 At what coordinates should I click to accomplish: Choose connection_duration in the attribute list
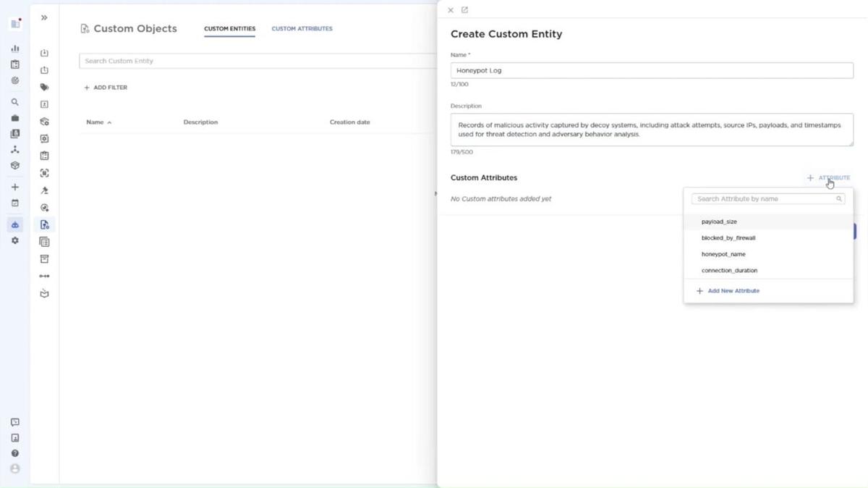(x=729, y=270)
